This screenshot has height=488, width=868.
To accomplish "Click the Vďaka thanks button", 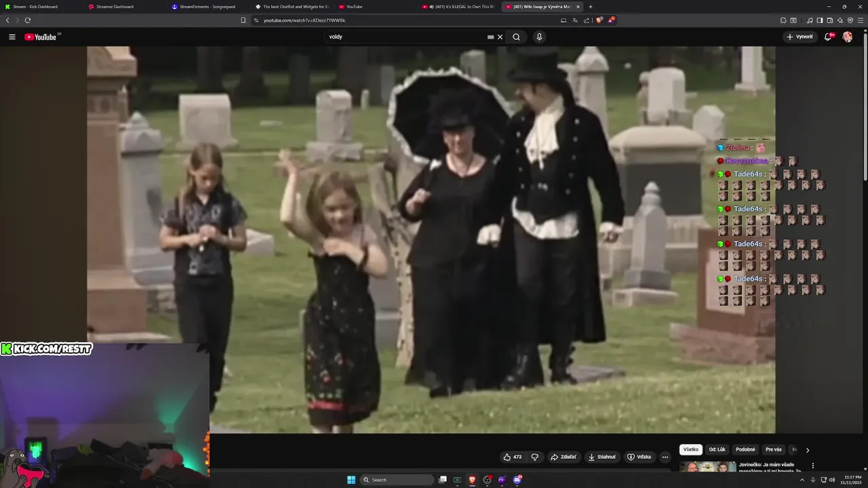I will (639, 457).
